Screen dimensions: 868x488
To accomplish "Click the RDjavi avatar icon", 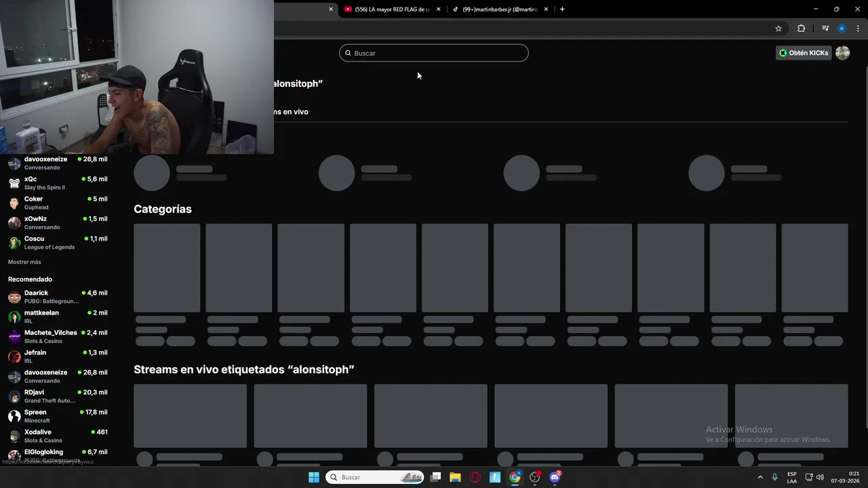I will 14,396.
